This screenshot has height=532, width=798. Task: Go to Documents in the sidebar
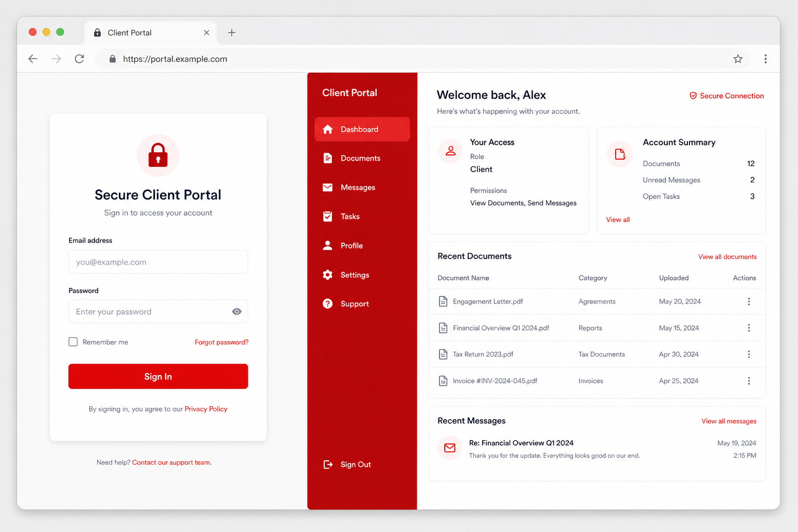(362, 158)
